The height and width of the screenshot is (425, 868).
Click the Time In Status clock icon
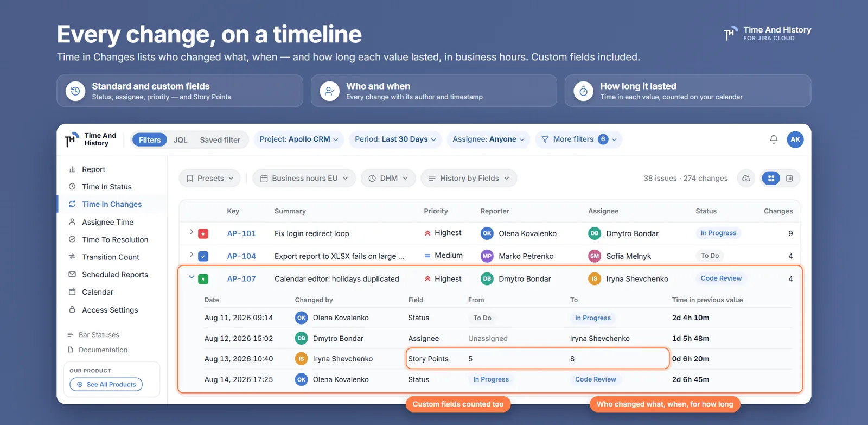[x=72, y=186]
